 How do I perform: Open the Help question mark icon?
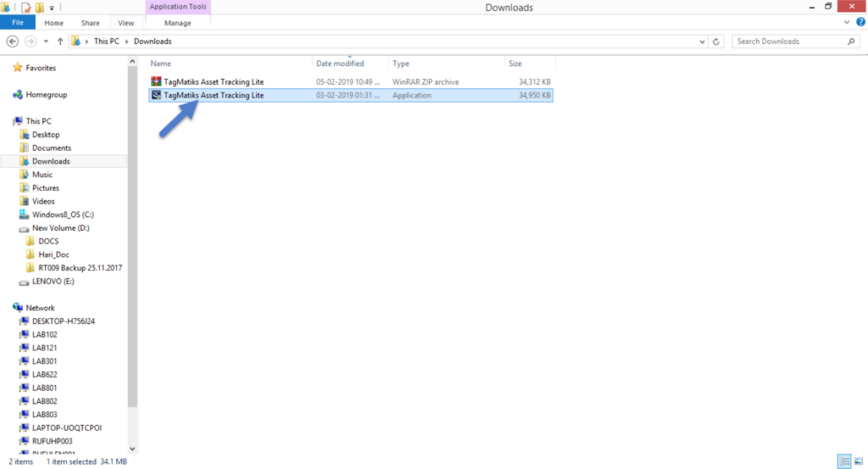click(860, 22)
